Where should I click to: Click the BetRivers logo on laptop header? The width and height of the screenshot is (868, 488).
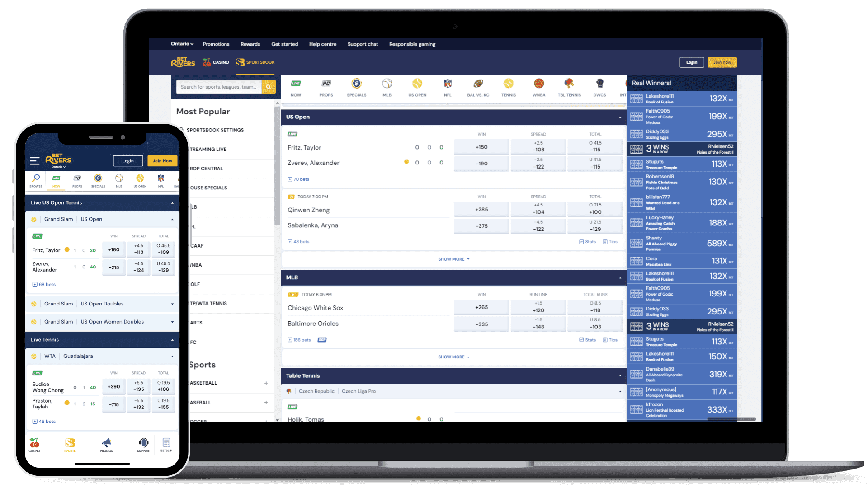pyautogui.click(x=183, y=62)
